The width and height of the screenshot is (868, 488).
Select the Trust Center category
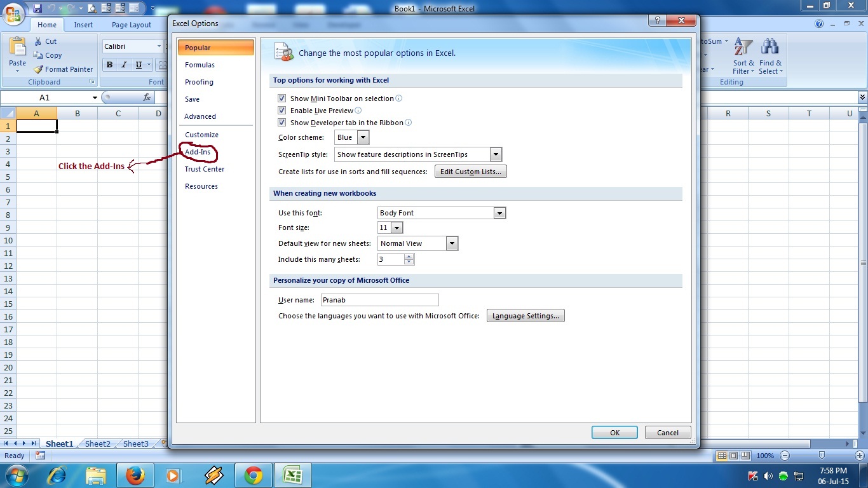[x=205, y=169]
